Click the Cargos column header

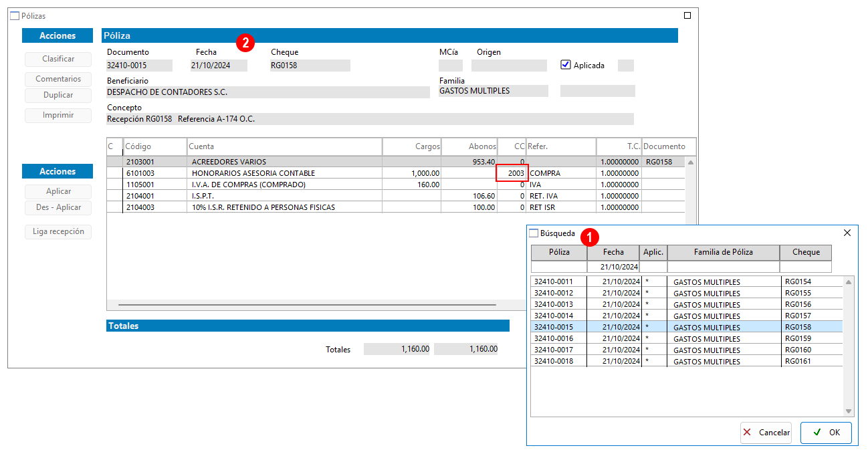point(412,146)
